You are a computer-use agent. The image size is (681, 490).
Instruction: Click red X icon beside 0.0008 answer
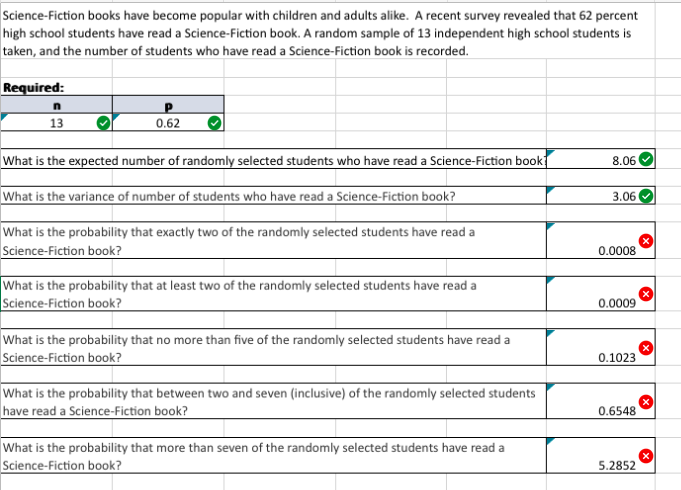point(646,241)
